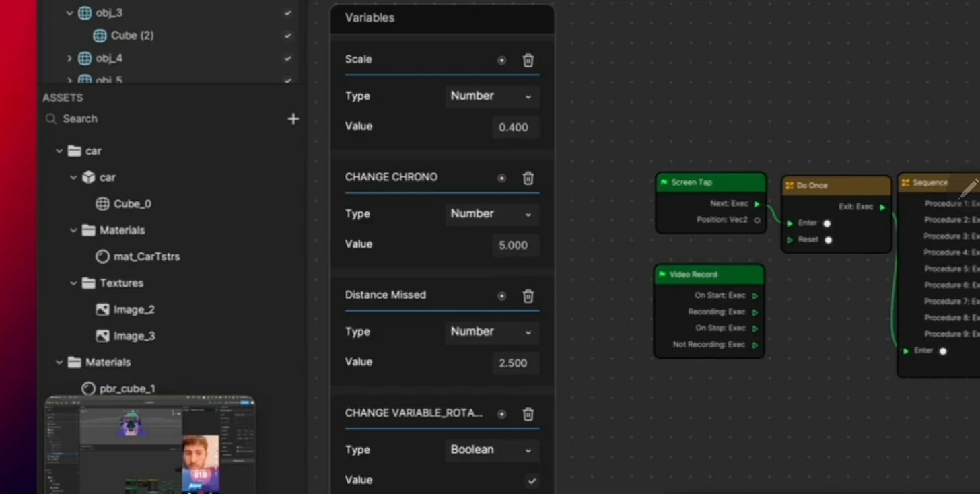The image size is (980, 494).
Task: Click the Sequence node Enter input port
Action: tap(906, 351)
